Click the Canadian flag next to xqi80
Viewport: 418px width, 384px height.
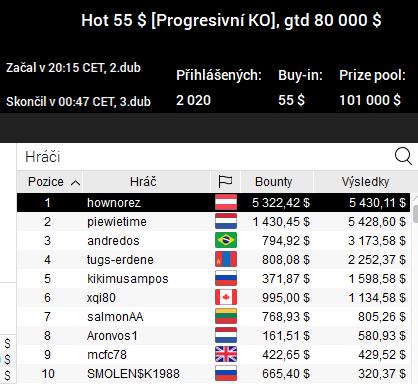pyautogui.click(x=226, y=297)
